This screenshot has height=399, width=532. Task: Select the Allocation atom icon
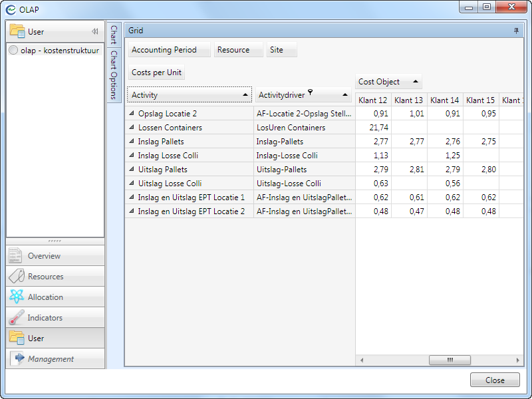pyautogui.click(x=16, y=297)
